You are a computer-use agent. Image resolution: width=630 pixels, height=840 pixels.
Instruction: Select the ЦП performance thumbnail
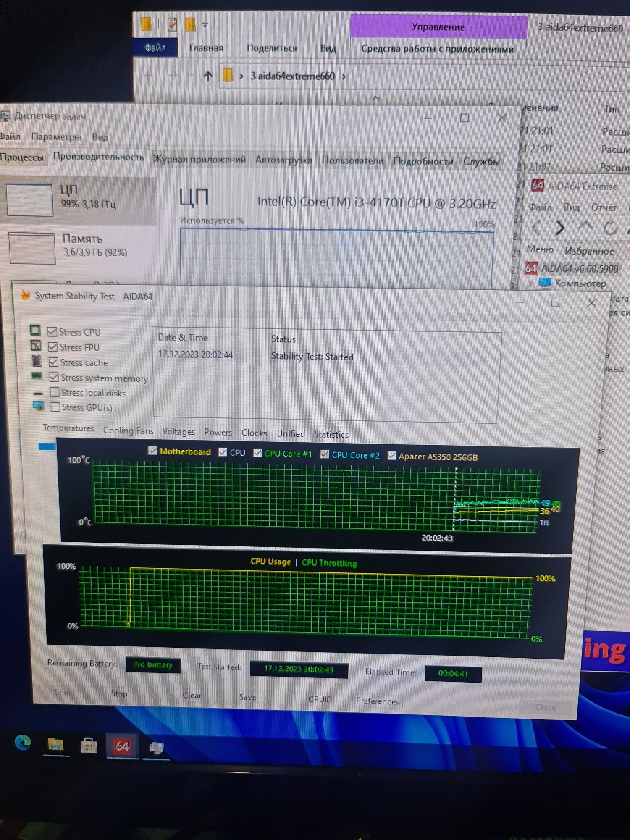tap(29, 200)
